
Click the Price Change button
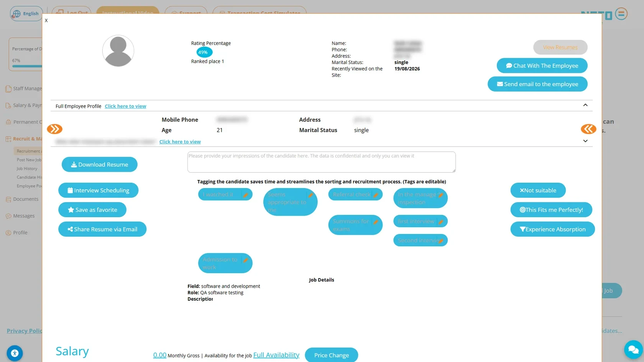(332, 355)
